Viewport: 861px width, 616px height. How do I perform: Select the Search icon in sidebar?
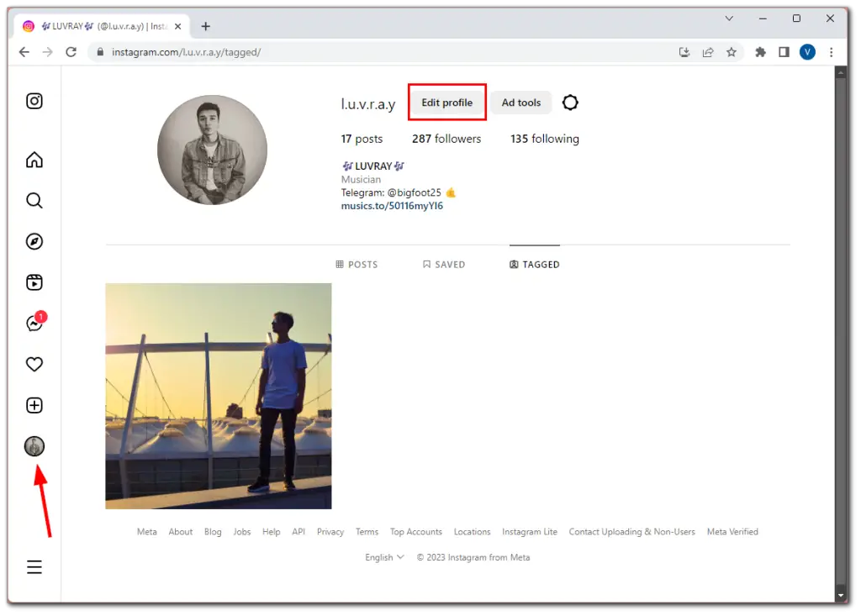pos(34,200)
